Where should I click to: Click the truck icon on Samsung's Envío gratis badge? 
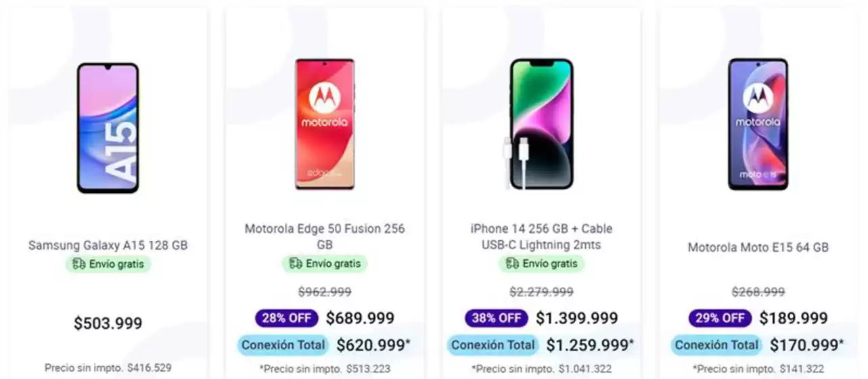[78, 264]
